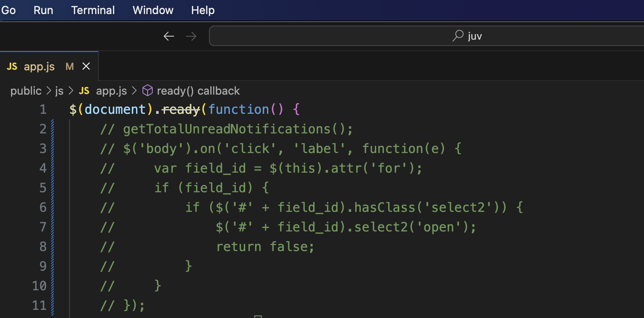This screenshot has width=644, height=318.
Task: Open the Help menu
Action: (203, 10)
